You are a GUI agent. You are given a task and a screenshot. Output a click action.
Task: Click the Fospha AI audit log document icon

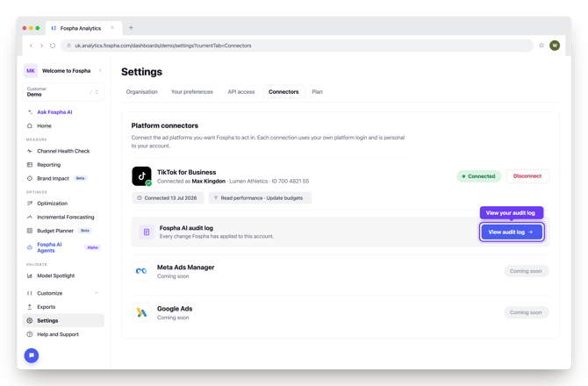pyautogui.click(x=147, y=232)
